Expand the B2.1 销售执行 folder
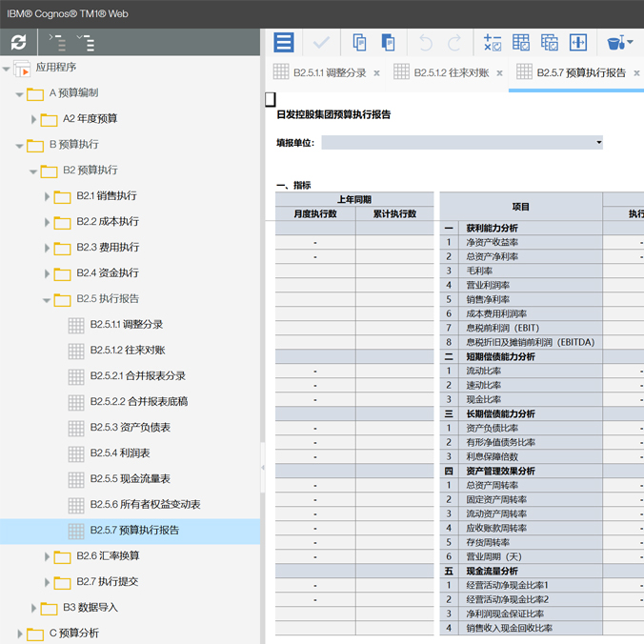Screen dimensions: 644x644 [47, 197]
